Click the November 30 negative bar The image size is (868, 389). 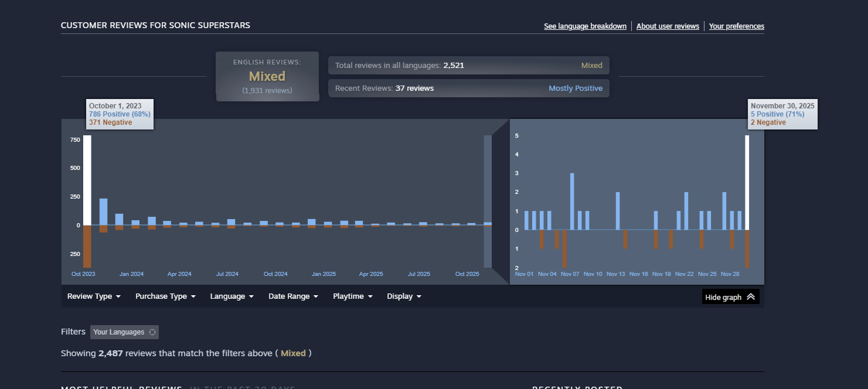click(747, 248)
